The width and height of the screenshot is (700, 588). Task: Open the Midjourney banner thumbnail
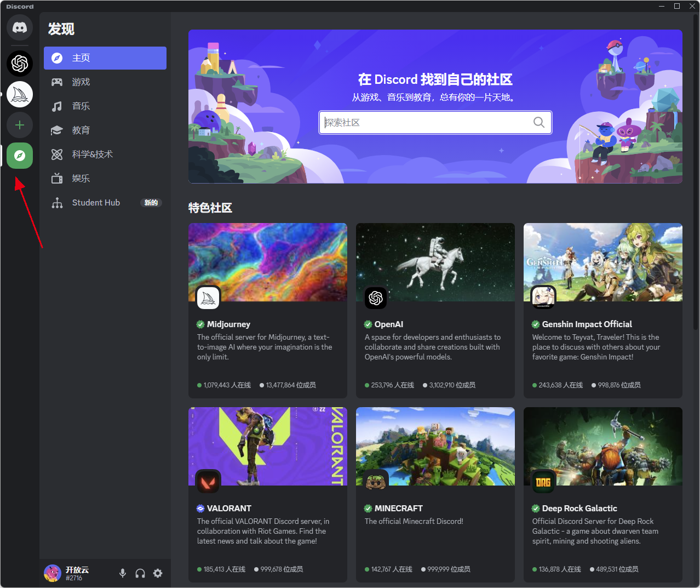268,262
